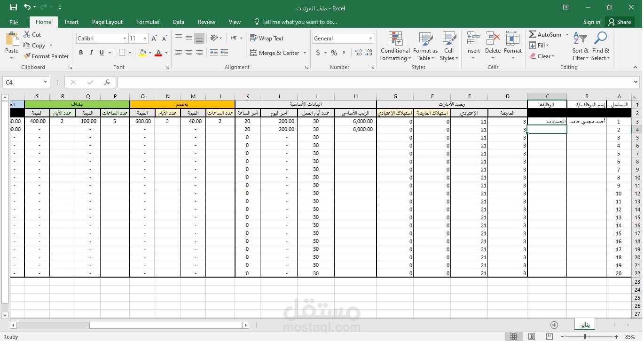Copy the selection

point(34,46)
